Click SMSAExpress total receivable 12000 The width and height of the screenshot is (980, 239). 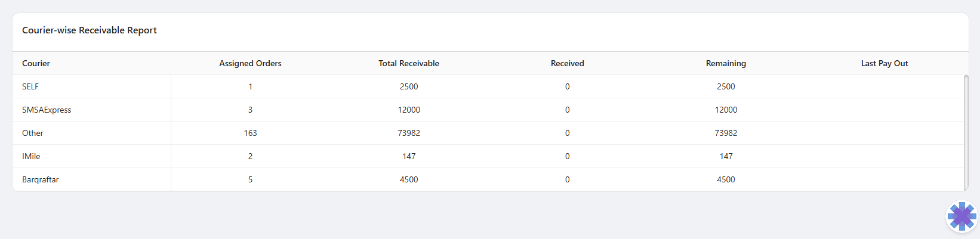point(409,110)
